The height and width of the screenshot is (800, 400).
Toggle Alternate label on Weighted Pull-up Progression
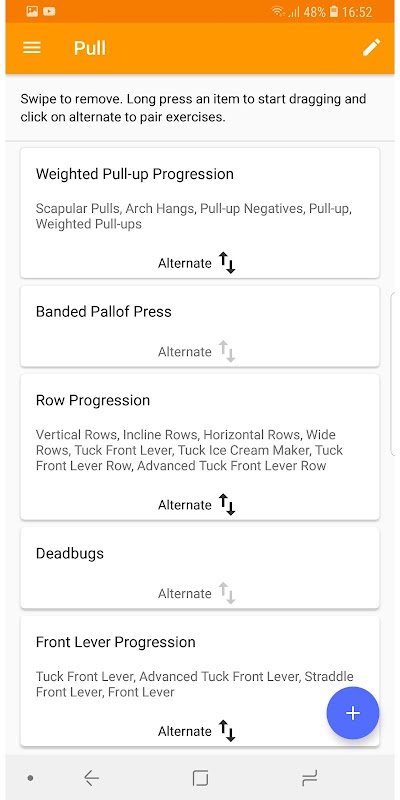(x=184, y=263)
